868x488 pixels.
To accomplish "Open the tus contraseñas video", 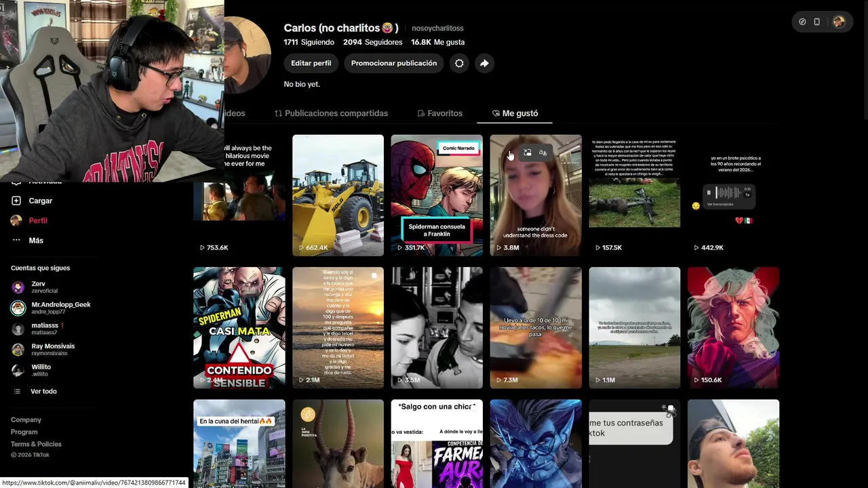I will click(x=634, y=443).
